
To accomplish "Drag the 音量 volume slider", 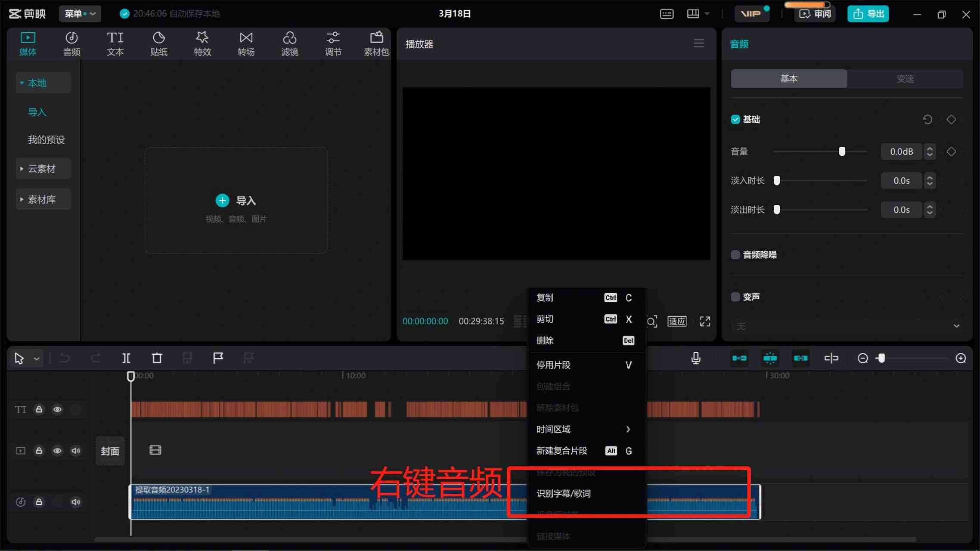I will click(x=842, y=152).
